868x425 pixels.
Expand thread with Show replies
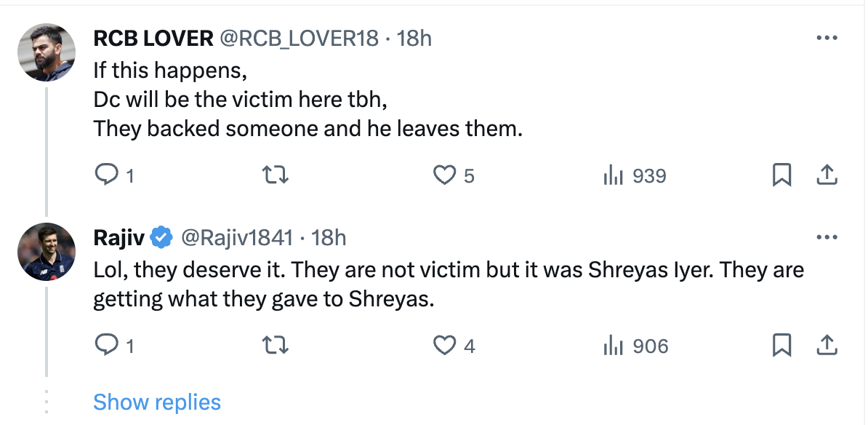point(157,402)
